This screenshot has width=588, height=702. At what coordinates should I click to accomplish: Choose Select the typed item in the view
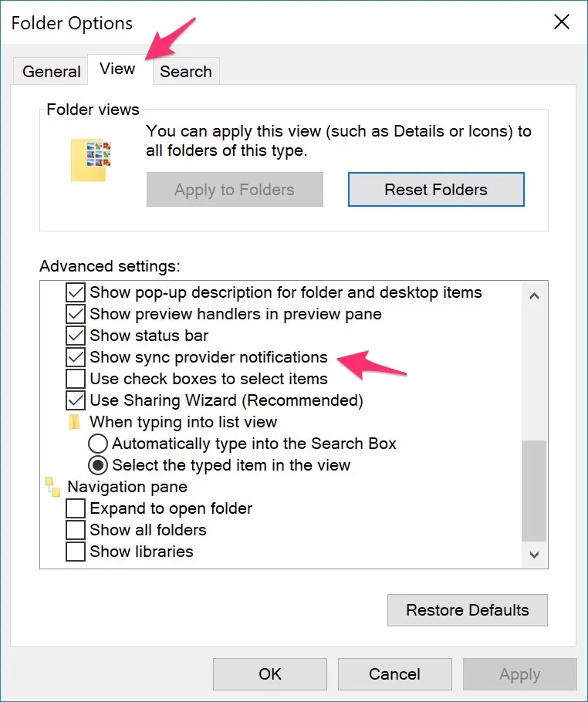tap(98, 465)
